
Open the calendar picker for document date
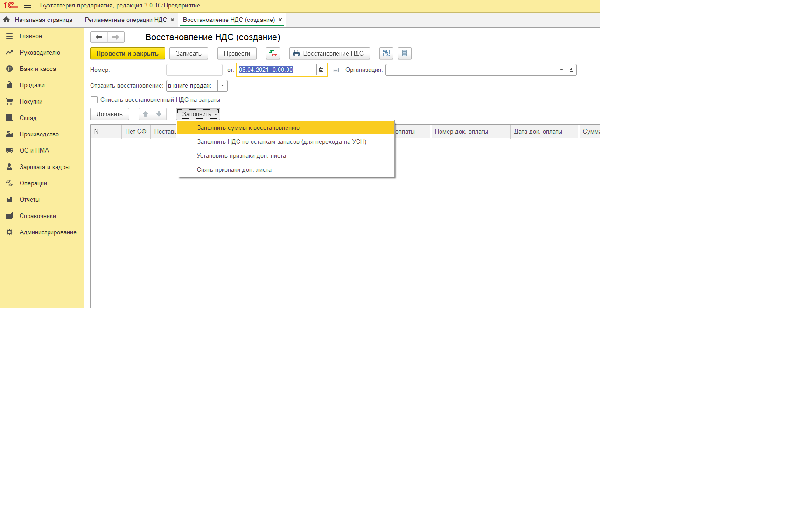321,70
